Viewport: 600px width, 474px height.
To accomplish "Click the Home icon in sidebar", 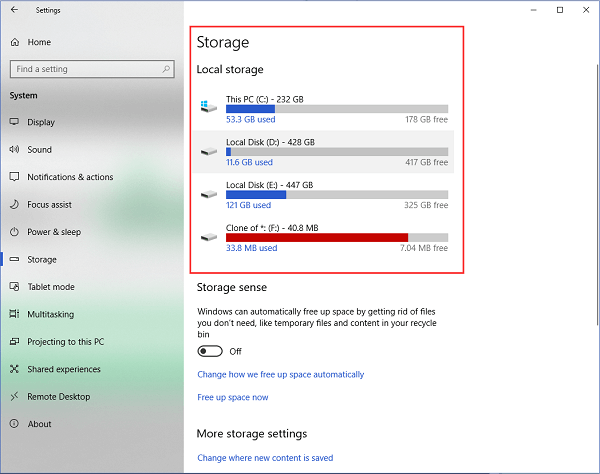I will 15,42.
